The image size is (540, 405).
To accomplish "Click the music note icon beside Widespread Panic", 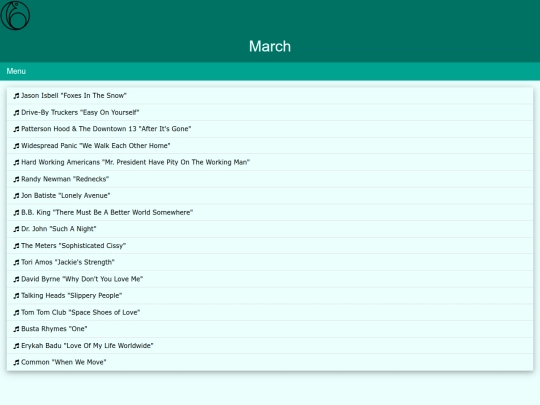I will 16,146.
